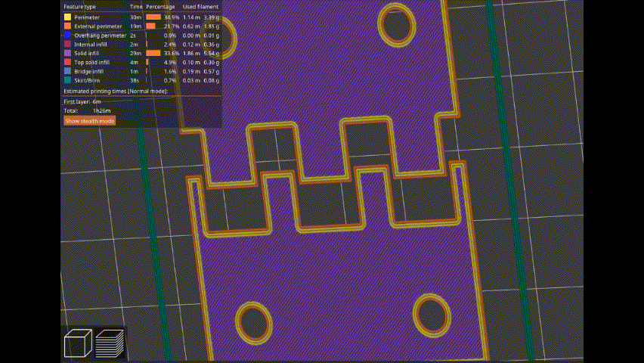Image resolution: width=644 pixels, height=363 pixels.
Task: Click the Percentage column header
Action: coord(160,6)
